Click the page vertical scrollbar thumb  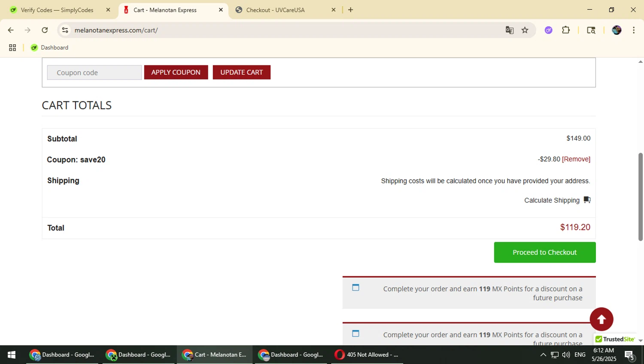pyautogui.click(x=641, y=197)
